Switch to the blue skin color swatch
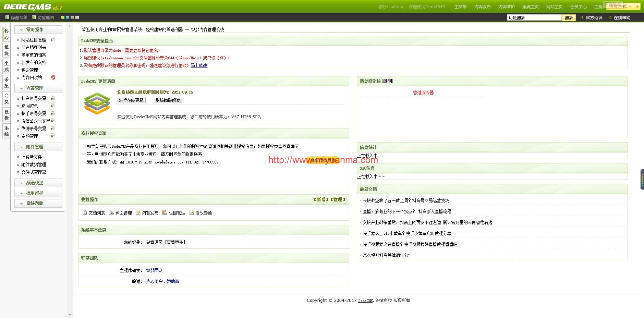Viewport: 644px width, 318px height. pos(68,17)
